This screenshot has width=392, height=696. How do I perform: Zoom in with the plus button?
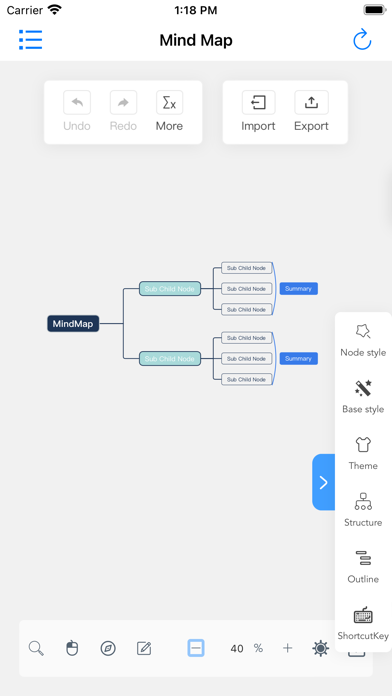pyautogui.click(x=288, y=649)
